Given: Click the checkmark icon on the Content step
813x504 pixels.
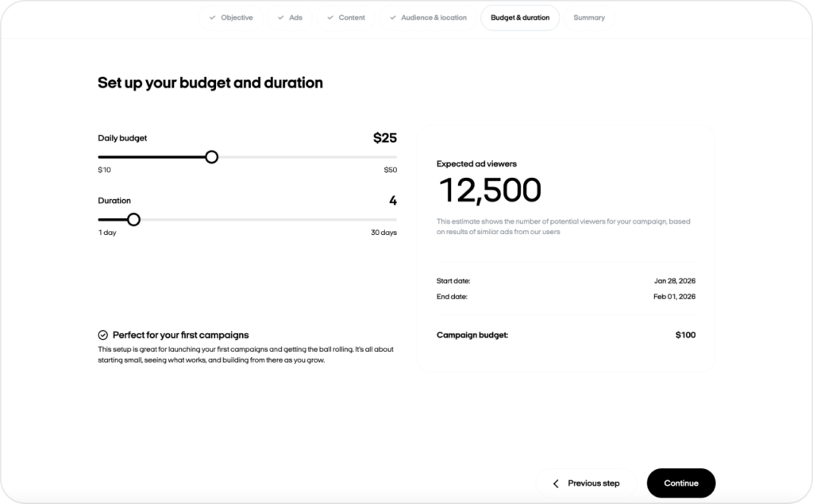Looking at the screenshot, I should [329, 17].
